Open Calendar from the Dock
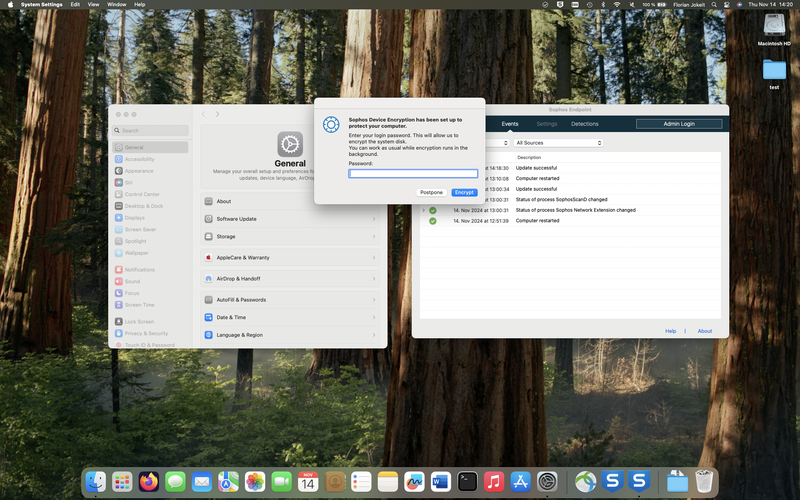Screen dimensions: 800x500 [x=308, y=482]
